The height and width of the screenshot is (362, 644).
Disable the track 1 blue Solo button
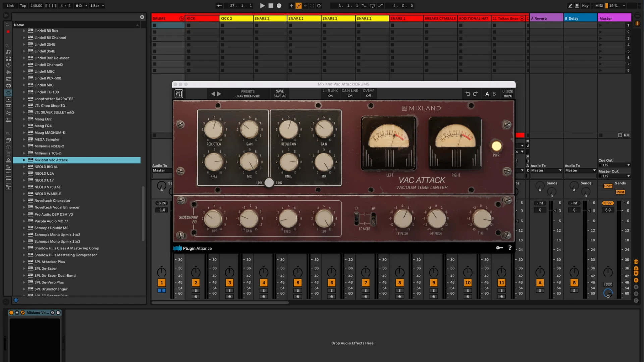tap(162, 291)
